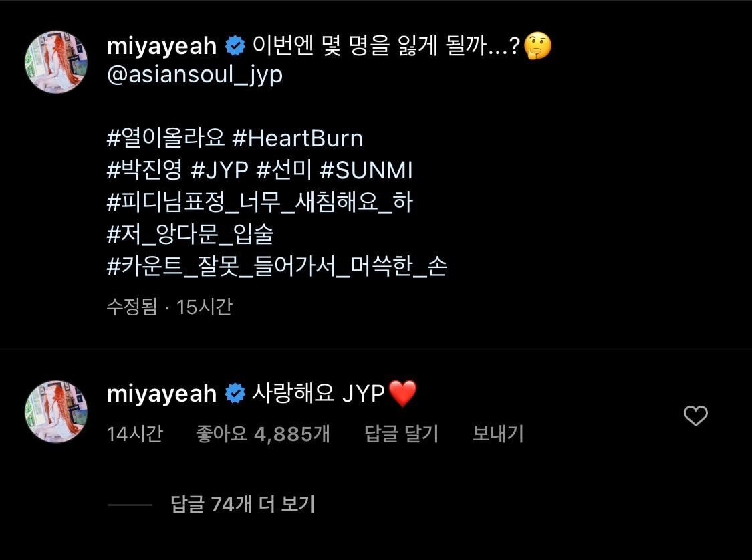Reply using 답글 달기
Image resolution: width=752 pixels, height=560 pixels.
pos(402,434)
